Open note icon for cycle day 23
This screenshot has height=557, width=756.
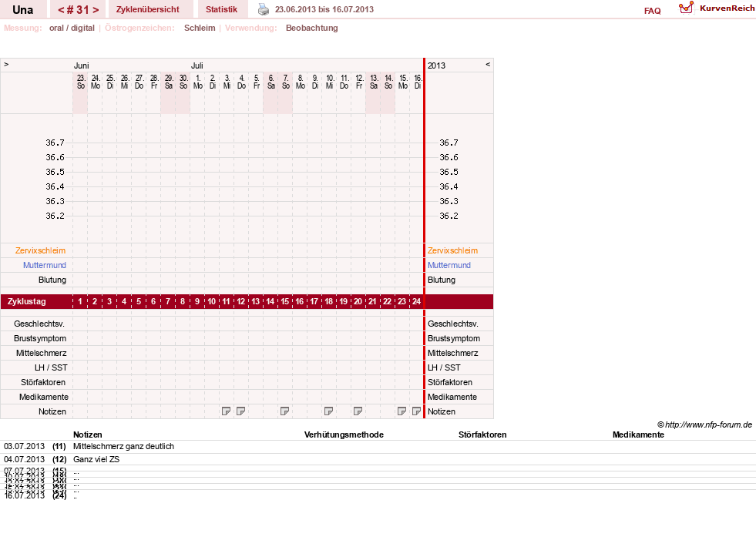pos(402,411)
